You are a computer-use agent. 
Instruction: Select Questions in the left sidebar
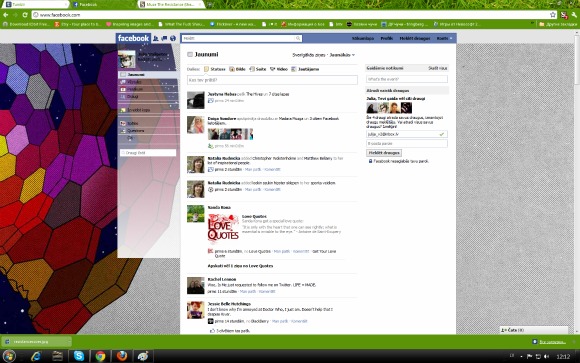(148, 131)
